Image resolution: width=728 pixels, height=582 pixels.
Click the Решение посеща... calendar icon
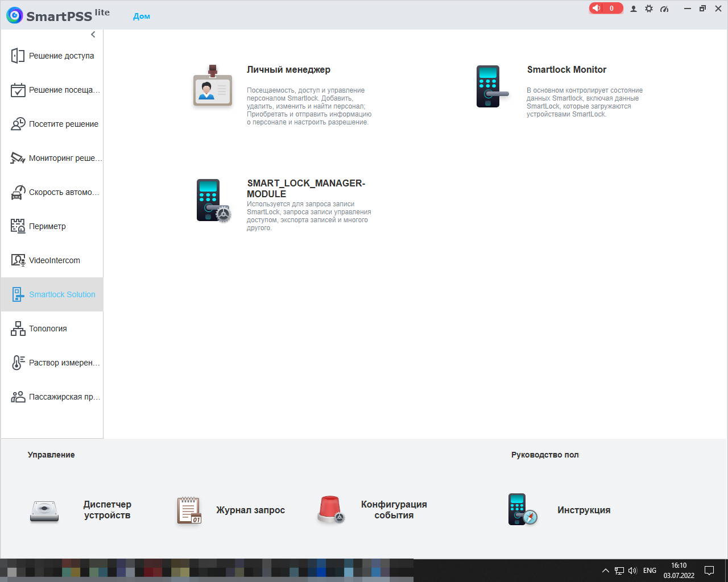click(18, 90)
